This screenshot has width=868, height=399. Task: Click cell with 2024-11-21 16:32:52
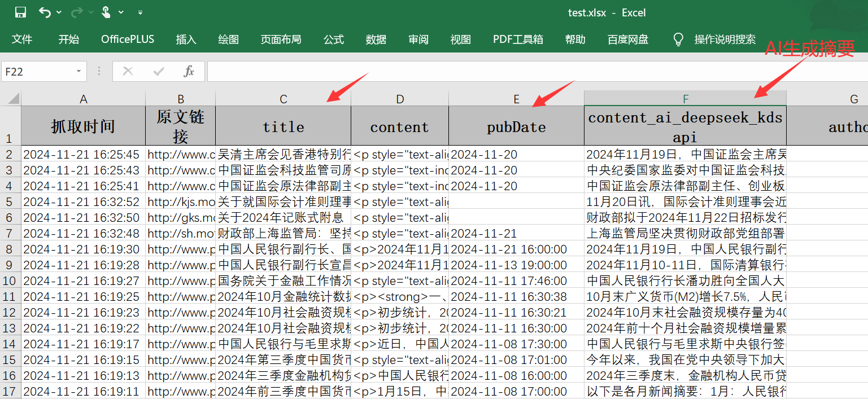click(84, 201)
